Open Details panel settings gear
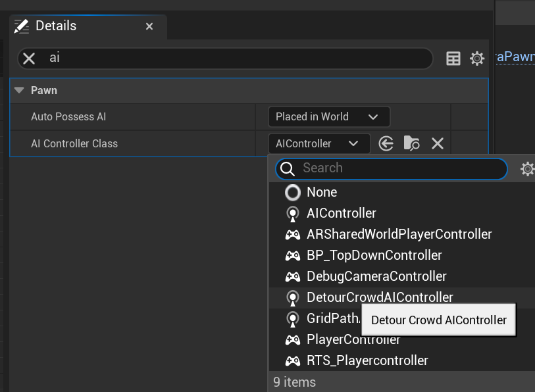The image size is (535, 392). (x=477, y=58)
